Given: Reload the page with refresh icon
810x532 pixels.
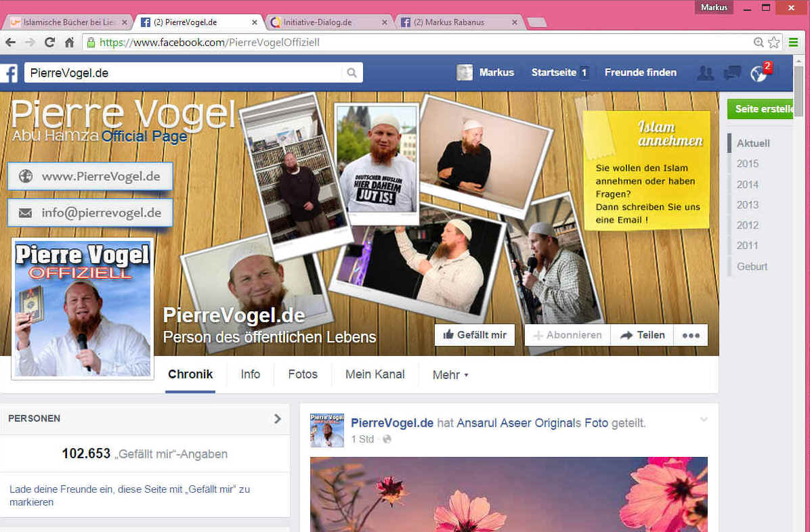Looking at the screenshot, I should click(x=49, y=43).
